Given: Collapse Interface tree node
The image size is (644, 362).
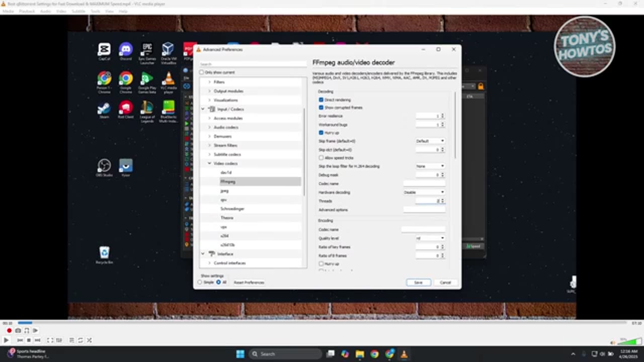Looking at the screenshot, I should pyautogui.click(x=203, y=254).
